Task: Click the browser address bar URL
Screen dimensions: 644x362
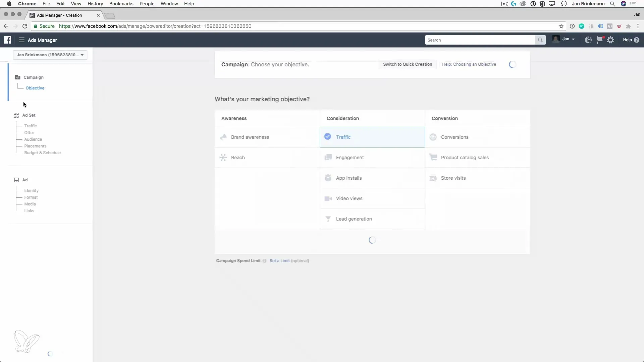Action: (155, 26)
